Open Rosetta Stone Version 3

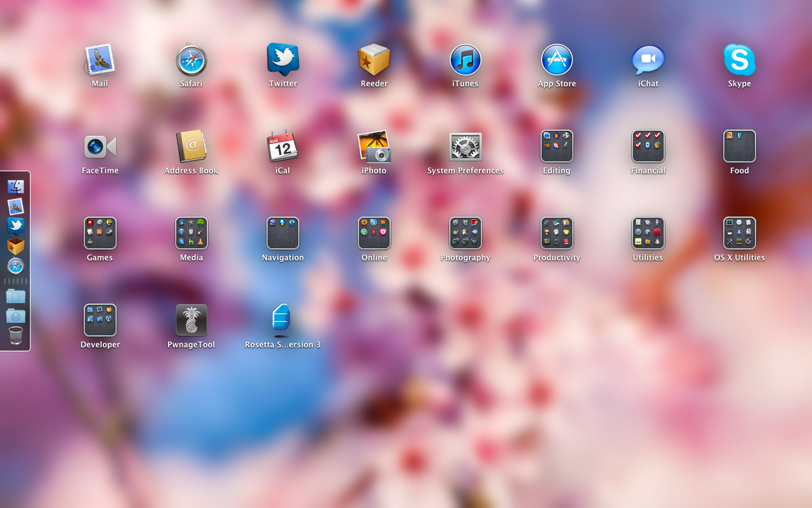coord(282,319)
